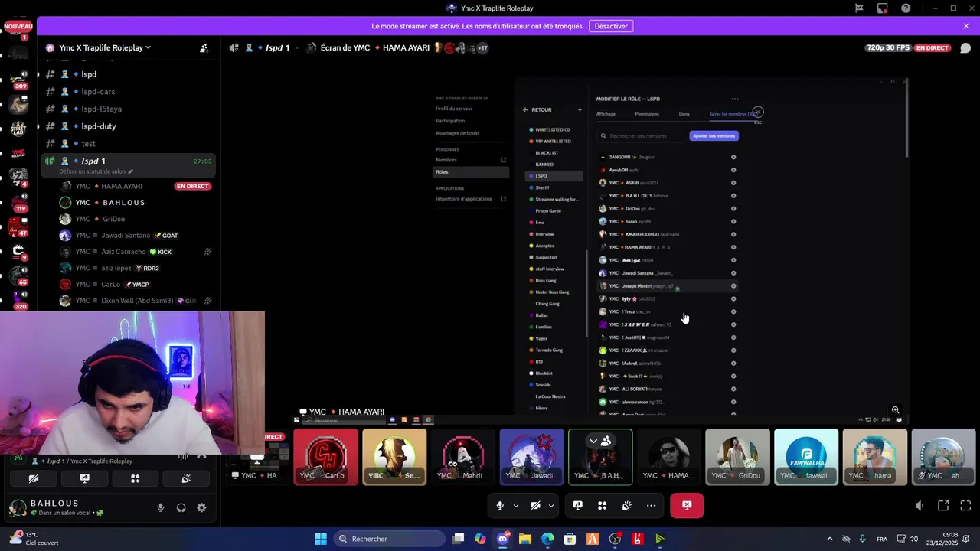Screen dimensions: 980x551
Task: Open the FRA language indicator in tray
Action: click(882, 539)
